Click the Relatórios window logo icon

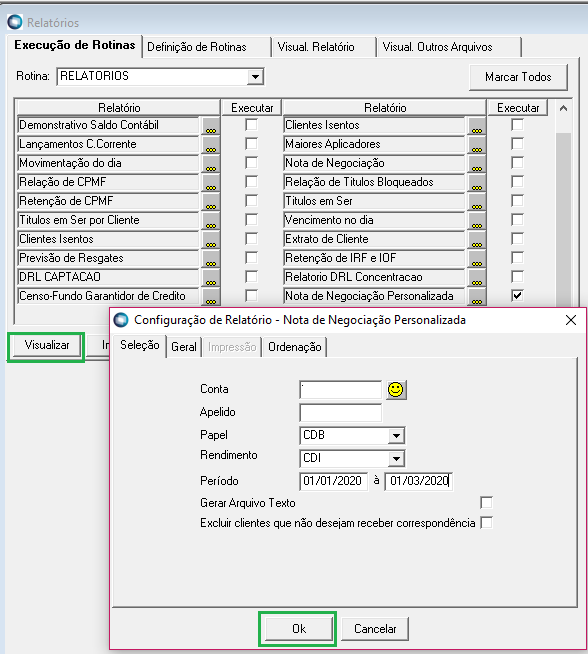pos(15,22)
